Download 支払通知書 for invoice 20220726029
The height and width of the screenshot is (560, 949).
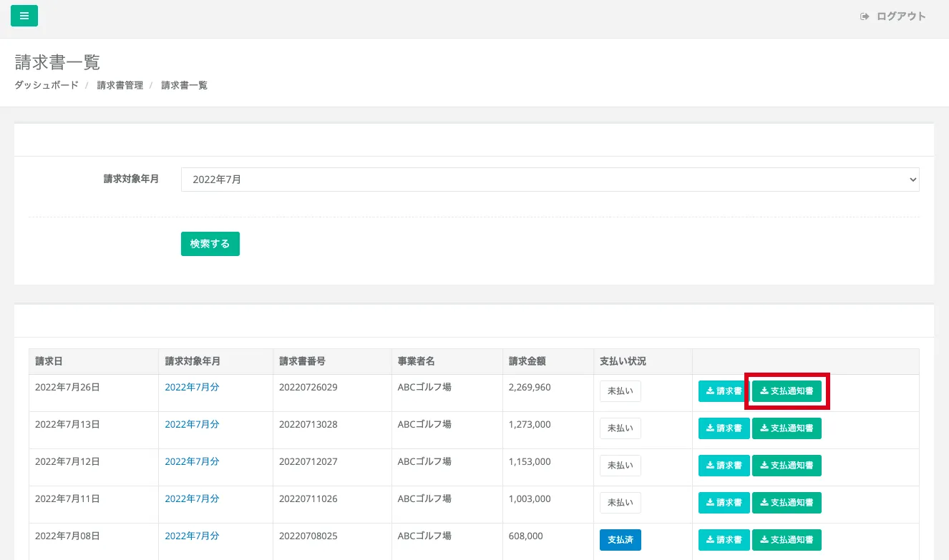[x=787, y=391]
